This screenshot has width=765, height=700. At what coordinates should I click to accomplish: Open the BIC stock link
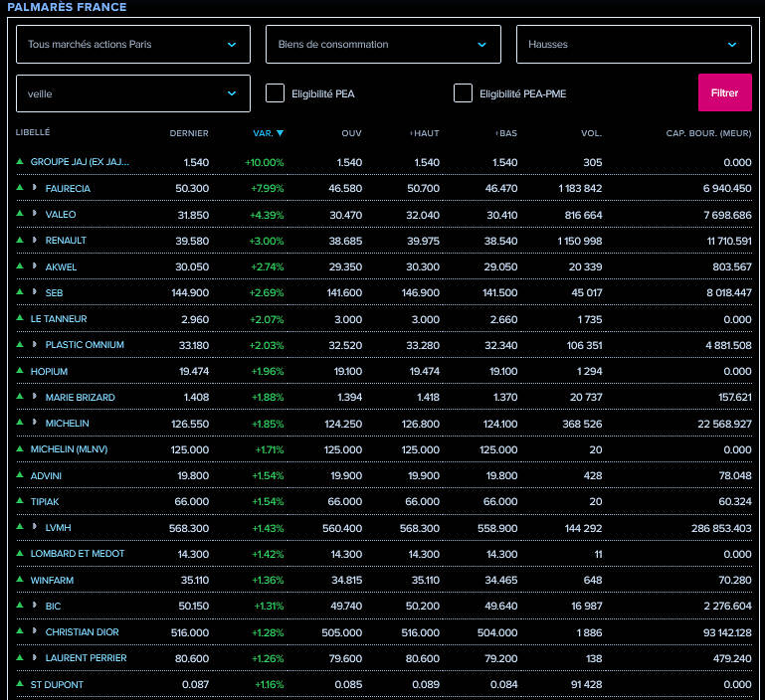[53, 606]
